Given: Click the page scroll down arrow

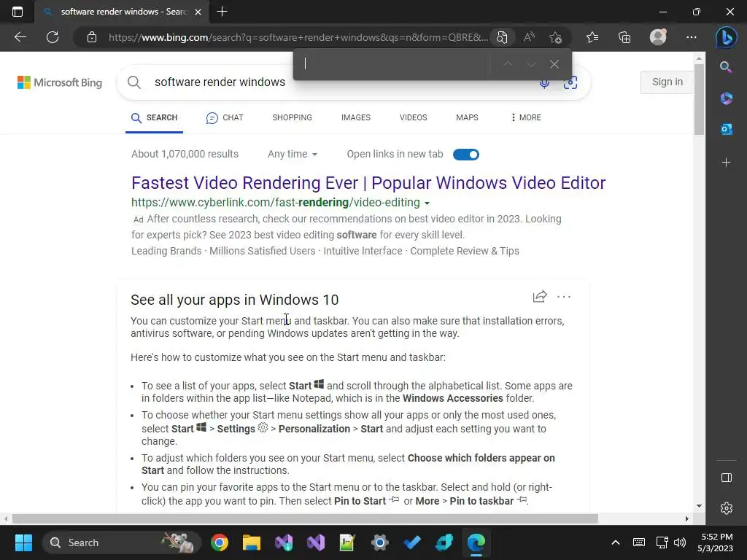Looking at the screenshot, I should coord(699,506).
